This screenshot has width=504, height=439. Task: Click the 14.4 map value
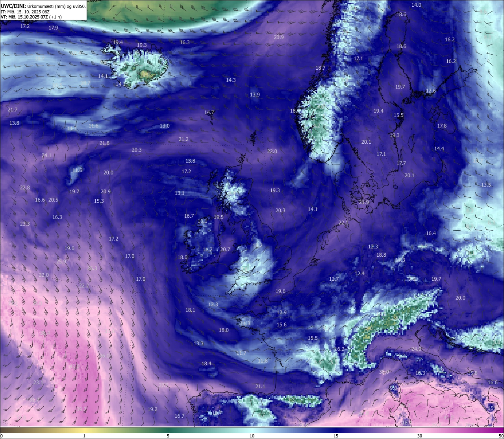tap(439, 148)
